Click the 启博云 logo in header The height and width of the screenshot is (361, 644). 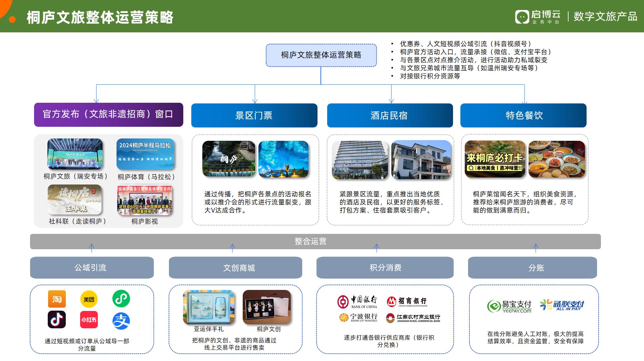pos(538,17)
